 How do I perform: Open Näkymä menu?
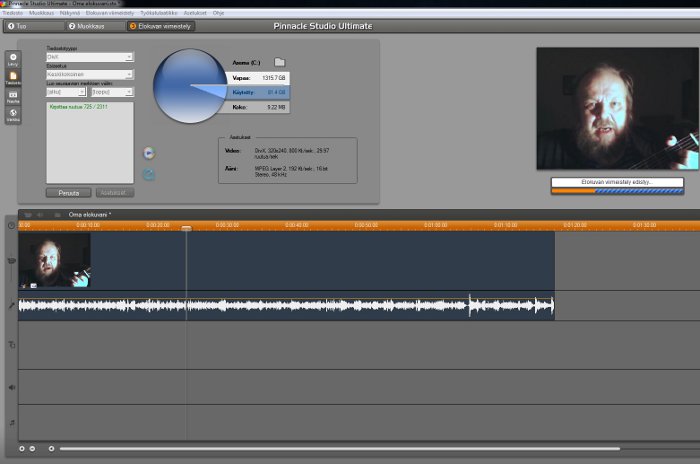coord(70,13)
